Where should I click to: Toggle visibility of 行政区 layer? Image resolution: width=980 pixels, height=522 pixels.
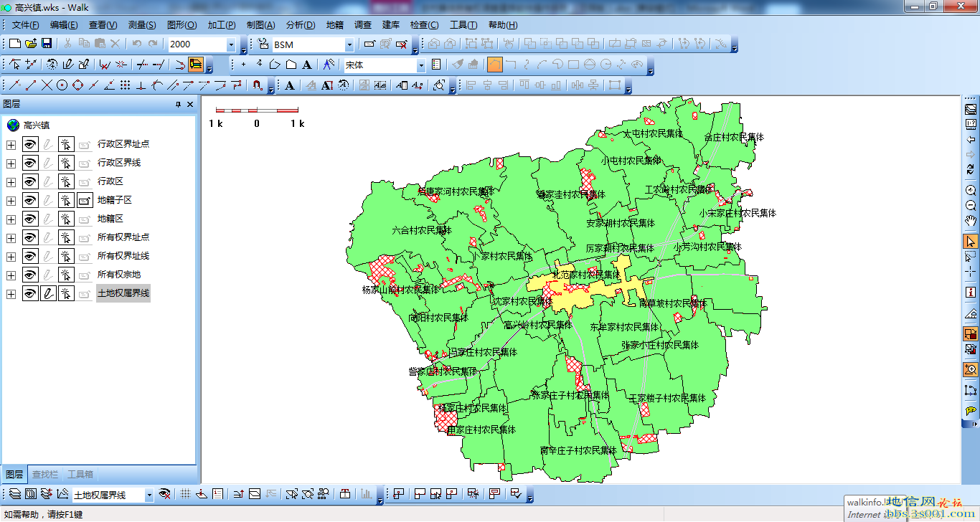click(x=30, y=181)
